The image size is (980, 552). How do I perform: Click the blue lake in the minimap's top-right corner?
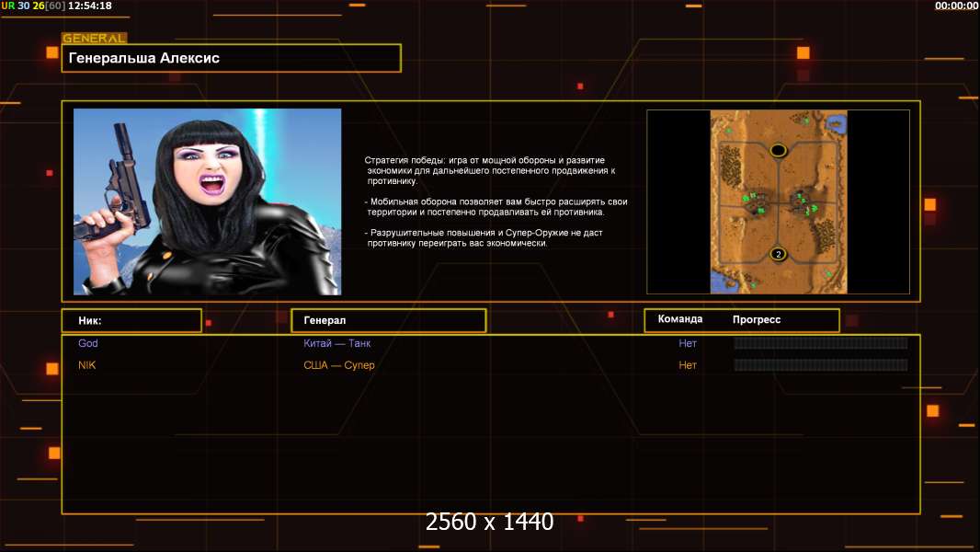click(x=836, y=121)
